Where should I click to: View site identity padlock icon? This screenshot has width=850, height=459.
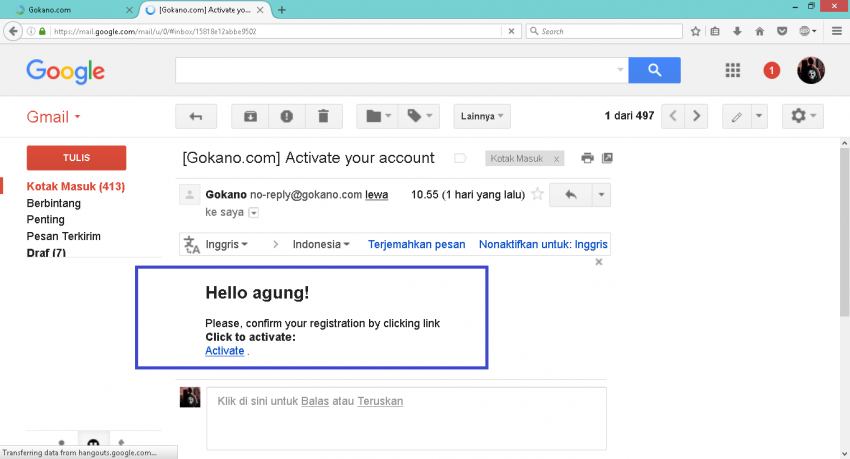(42, 31)
